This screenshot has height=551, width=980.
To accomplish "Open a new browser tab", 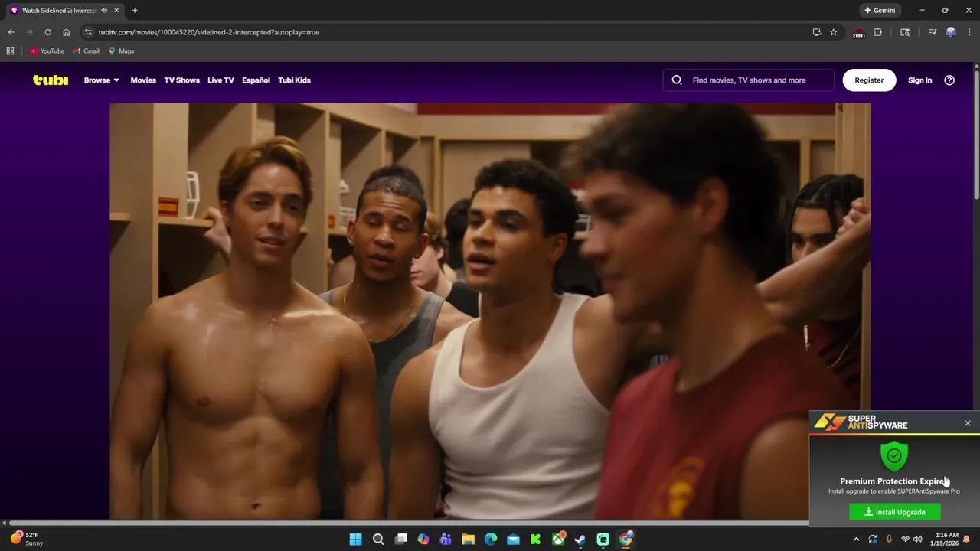I will click(135, 11).
